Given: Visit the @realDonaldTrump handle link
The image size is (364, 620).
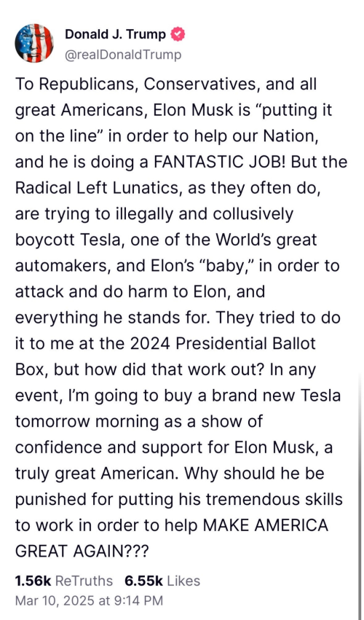Looking at the screenshot, I should pyautogui.click(x=123, y=55).
